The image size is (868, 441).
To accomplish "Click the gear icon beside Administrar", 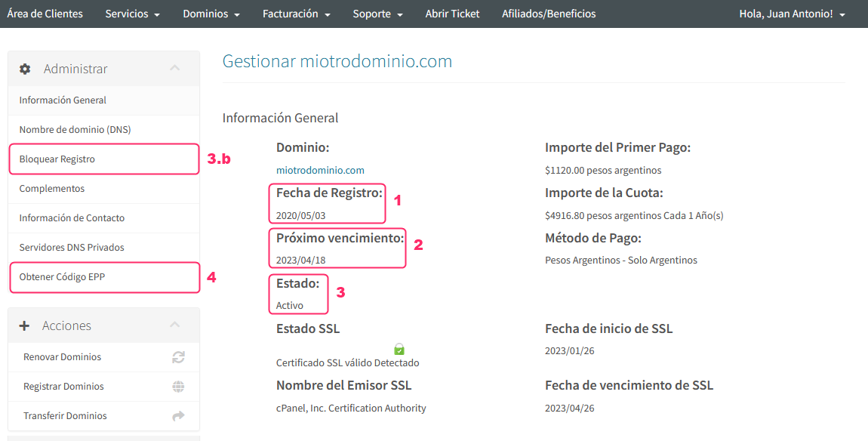I will (25, 69).
